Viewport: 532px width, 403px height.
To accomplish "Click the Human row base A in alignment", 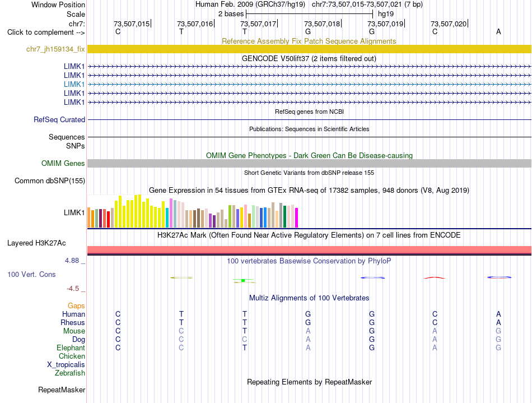I will pos(498,314).
